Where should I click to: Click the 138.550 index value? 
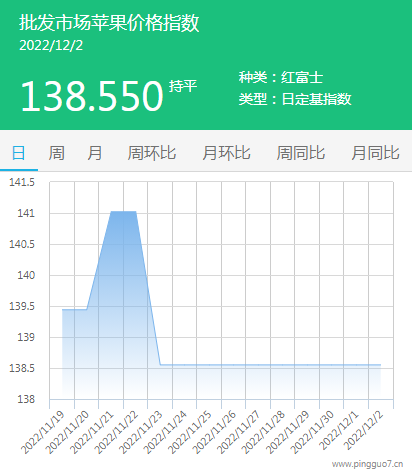(x=92, y=96)
